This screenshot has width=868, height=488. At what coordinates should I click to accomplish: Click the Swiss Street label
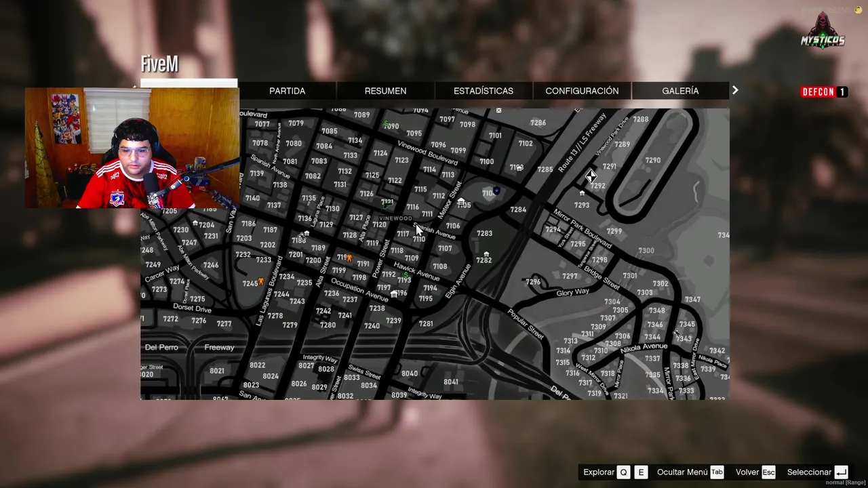click(364, 372)
